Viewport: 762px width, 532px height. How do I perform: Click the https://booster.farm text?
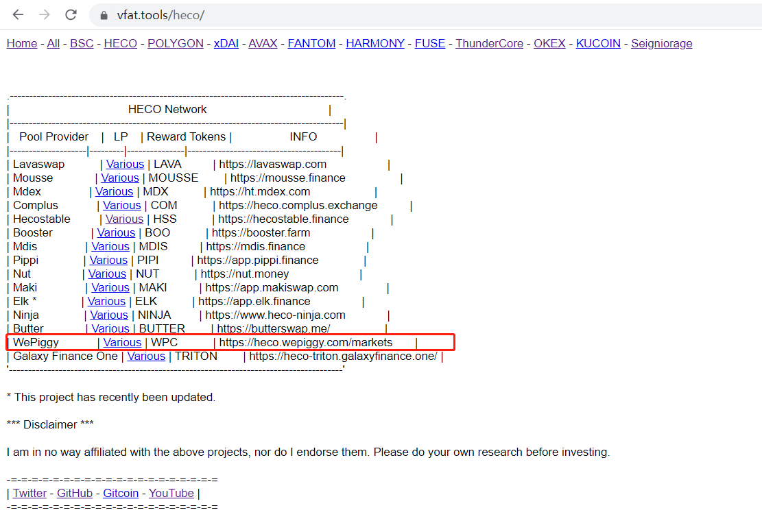pos(261,232)
